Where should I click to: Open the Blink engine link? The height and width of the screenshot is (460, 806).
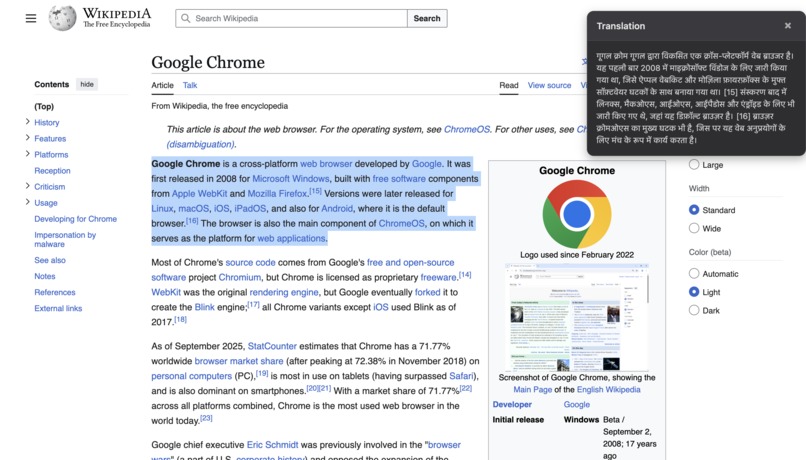pyautogui.click(x=204, y=307)
